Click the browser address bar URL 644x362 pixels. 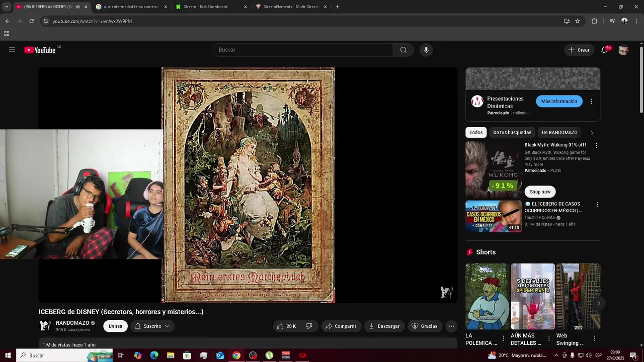(x=92, y=21)
